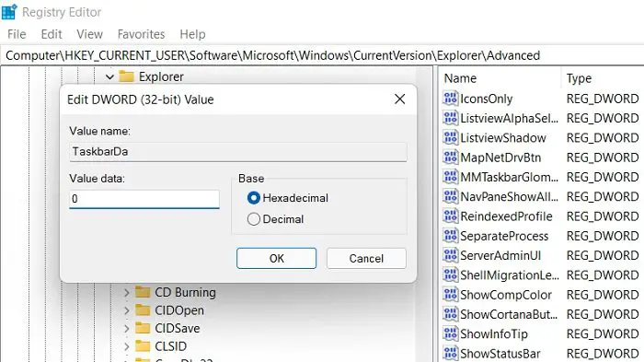644x362 pixels.
Task: Expand the CIDOpen registry key
Action: coord(127,310)
